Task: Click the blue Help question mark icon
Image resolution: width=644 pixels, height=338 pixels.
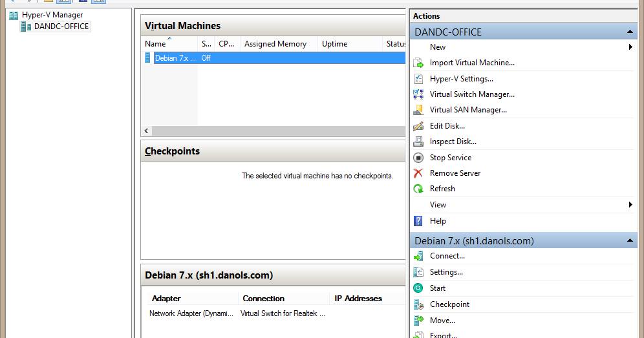Action: pyautogui.click(x=418, y=221)
